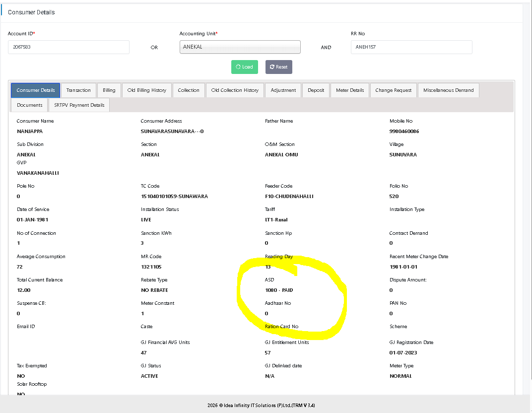Open the Accounting Unit dropdown
The width and height of the screenshot is (532, 413).
click(x=240, y=47)
